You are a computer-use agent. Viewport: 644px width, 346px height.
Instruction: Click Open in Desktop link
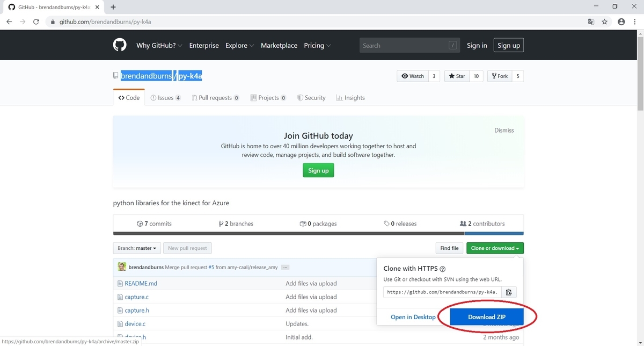[x=413, y=317]
